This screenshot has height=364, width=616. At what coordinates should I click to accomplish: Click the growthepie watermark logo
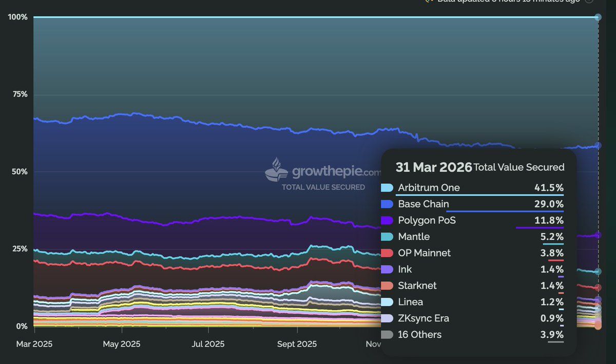(x=276, y=170)
